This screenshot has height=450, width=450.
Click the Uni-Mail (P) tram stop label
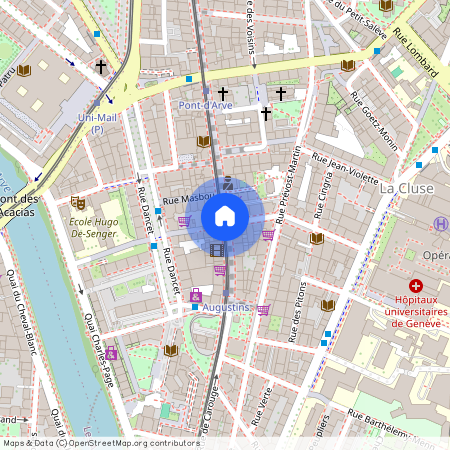tap(97, 123)
